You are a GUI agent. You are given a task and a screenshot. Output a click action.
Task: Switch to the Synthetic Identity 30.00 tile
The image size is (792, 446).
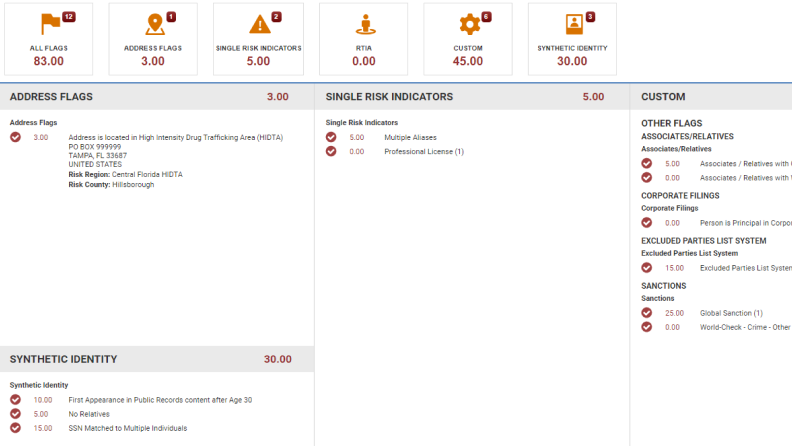tap(572, 39)
